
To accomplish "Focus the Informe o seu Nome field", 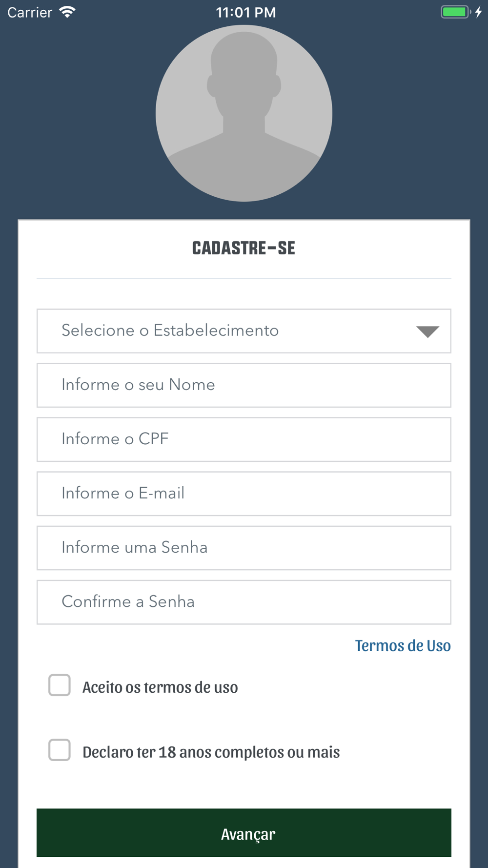I will click(x=244, y=385).
